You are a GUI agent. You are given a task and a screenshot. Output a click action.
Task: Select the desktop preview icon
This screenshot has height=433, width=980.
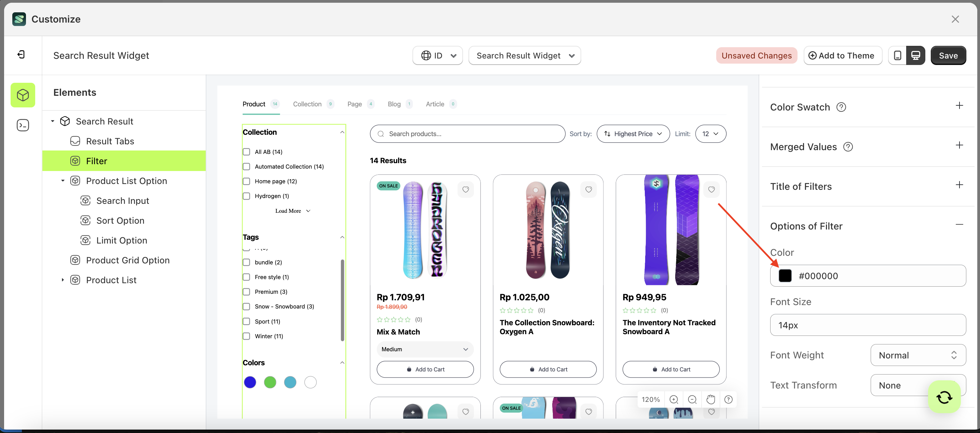tap(916, 55)
